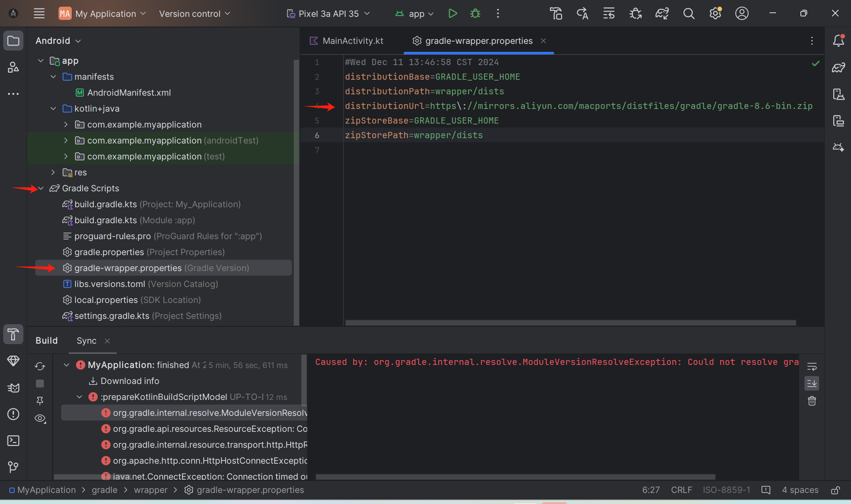Click the Debug app bug icon

click(475, 14)
